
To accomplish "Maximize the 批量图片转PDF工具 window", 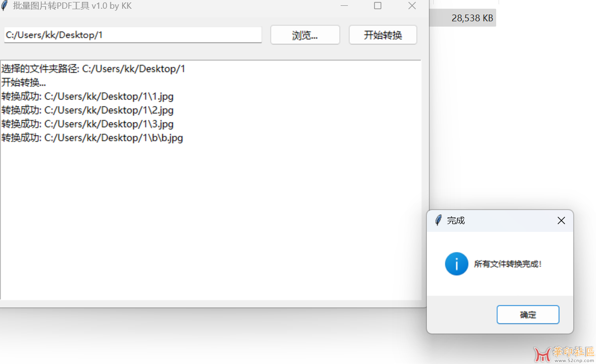I will point(378,6).
